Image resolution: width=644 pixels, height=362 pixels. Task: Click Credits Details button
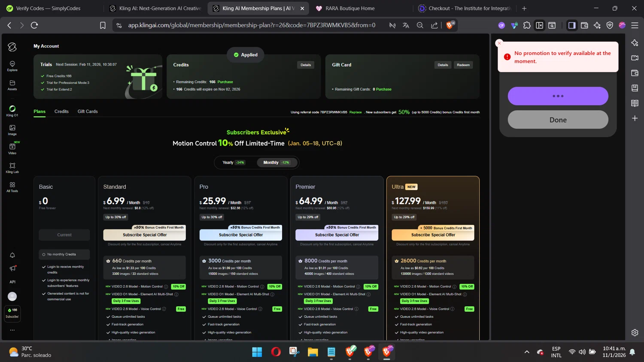pos(306,65)
